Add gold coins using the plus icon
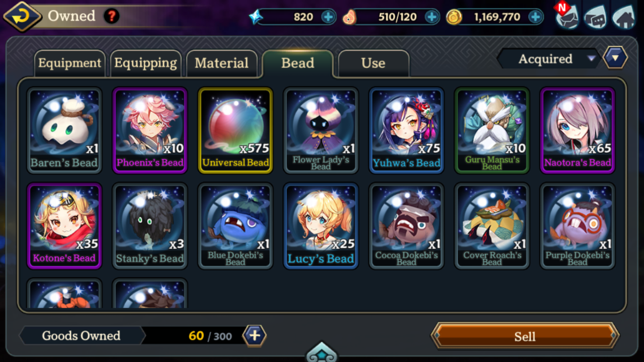 pyautogui.click(x=535, y=17)
